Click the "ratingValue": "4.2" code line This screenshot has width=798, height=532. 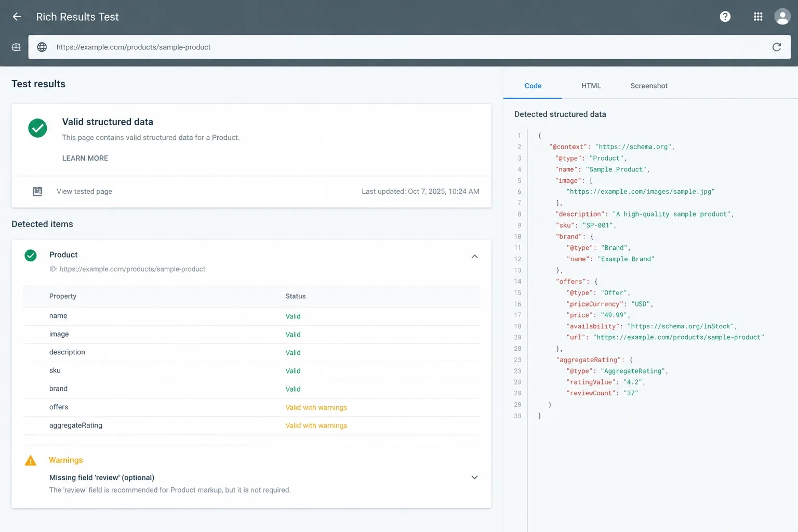click(x=605, y=382)
